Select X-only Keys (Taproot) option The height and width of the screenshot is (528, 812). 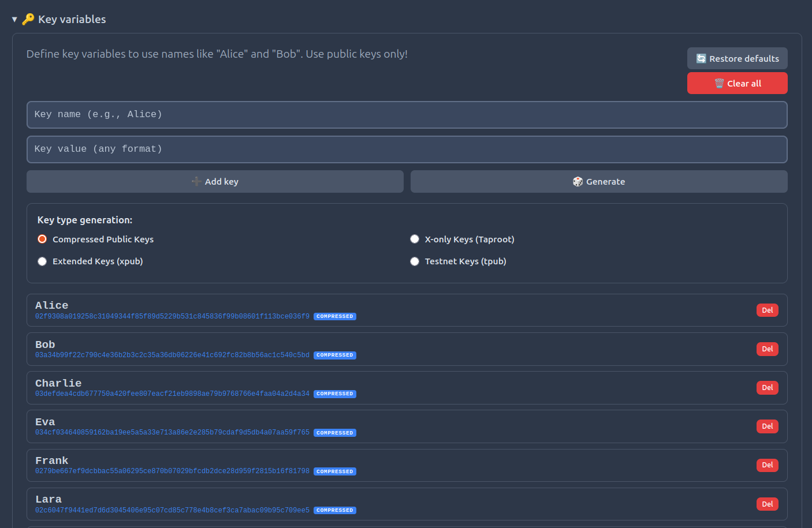[415, 239]
